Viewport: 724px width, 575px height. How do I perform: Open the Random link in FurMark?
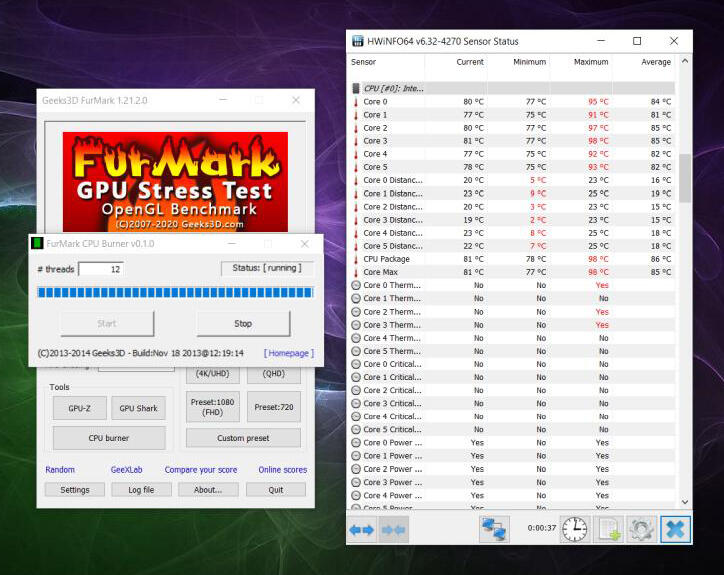(x=60, y=470)
